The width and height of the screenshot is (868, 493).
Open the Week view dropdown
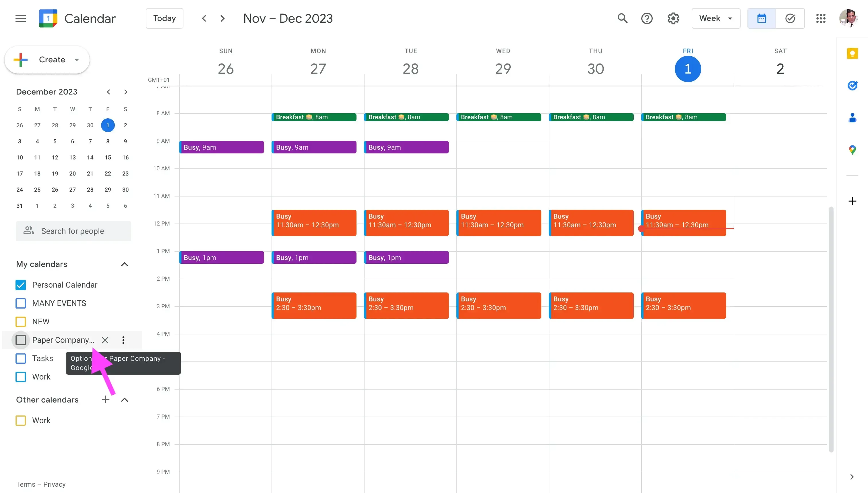pyautogui.click(x=716, y=18)
